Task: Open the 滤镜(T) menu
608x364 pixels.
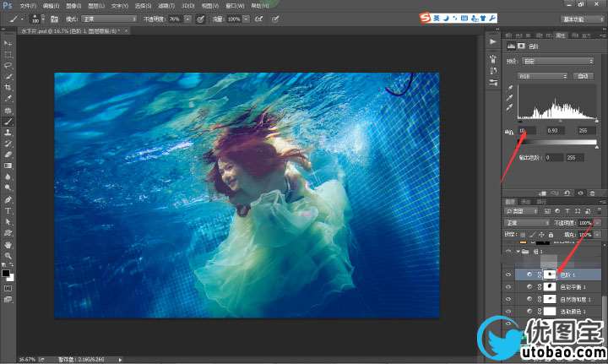Action: click(166, 6)
